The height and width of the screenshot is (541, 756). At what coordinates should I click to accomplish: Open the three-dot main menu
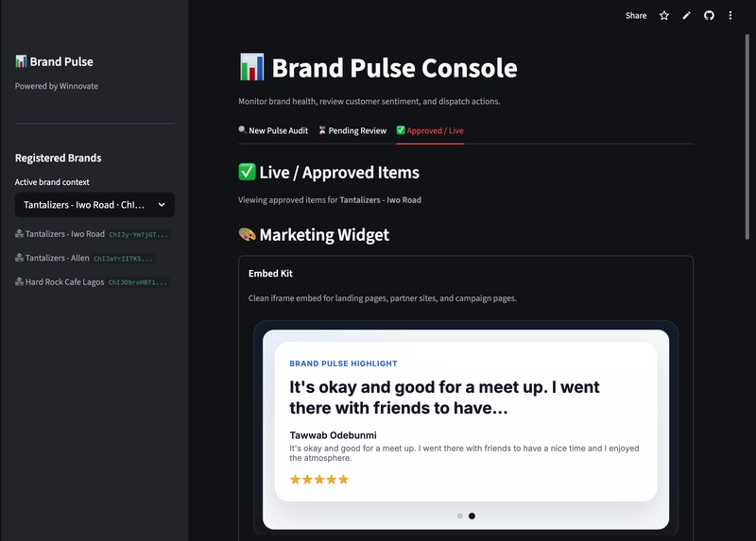point(730,15)
